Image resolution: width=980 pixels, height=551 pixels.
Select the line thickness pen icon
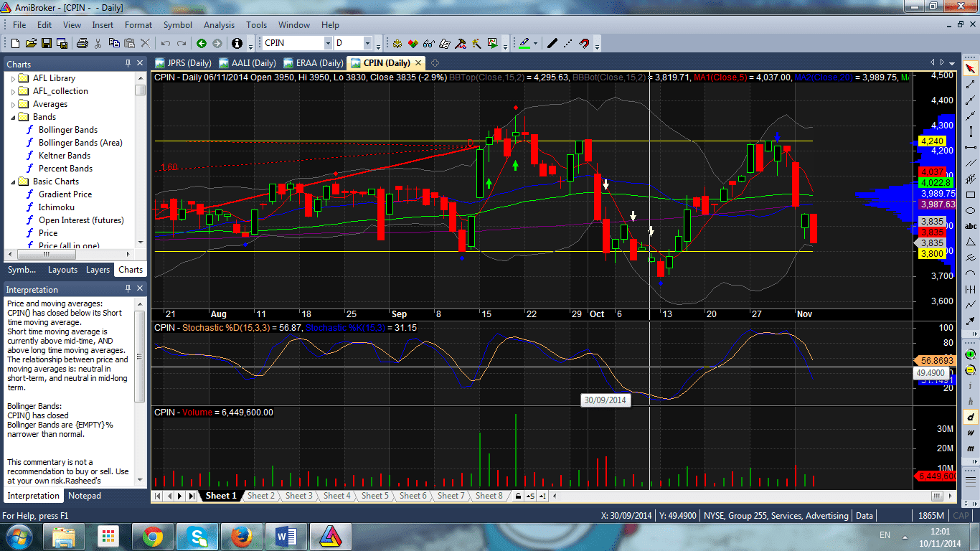[x=552, y=43]
